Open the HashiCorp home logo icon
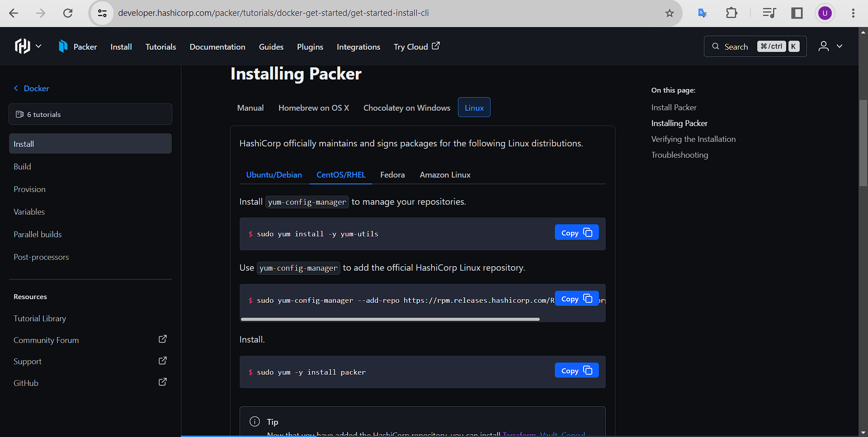This screenshot has width=868, height=437. point(22,46)
